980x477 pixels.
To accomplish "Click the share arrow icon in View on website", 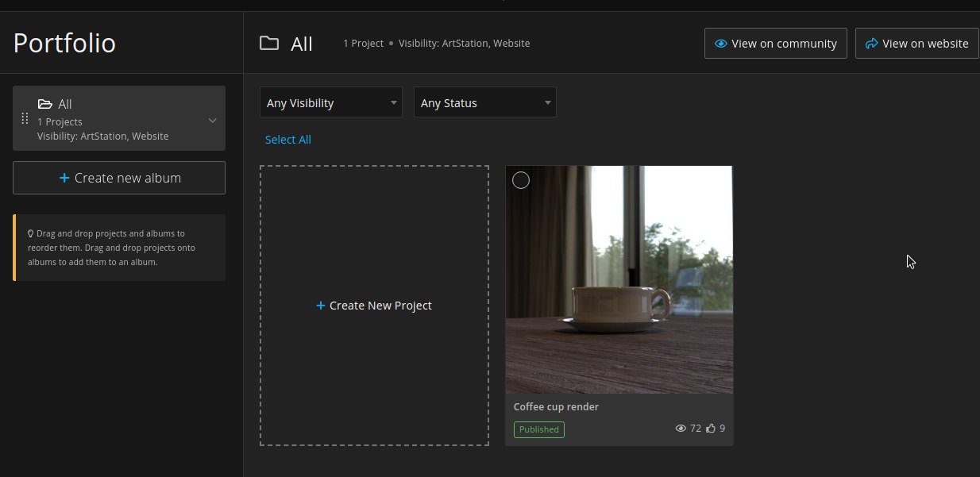I will [871, 44].
